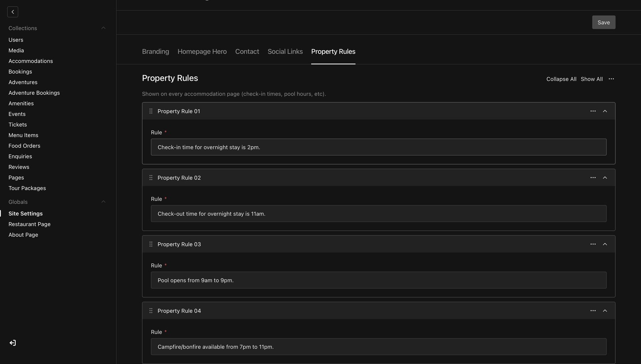Image resolution: width=641 pixels, height=364 pixels.
Task: Edit the campfire/bonfire rule field
Action: (379, 347)
